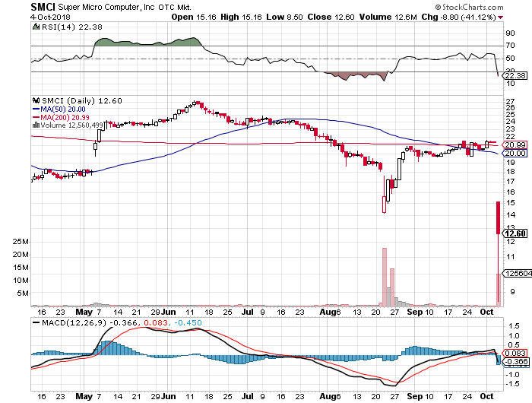This screenshot has width=532, height=403.
Task: Click the copyright symbol before StockCharts.com
Action: pyautogui.click(x=438, y=7)
